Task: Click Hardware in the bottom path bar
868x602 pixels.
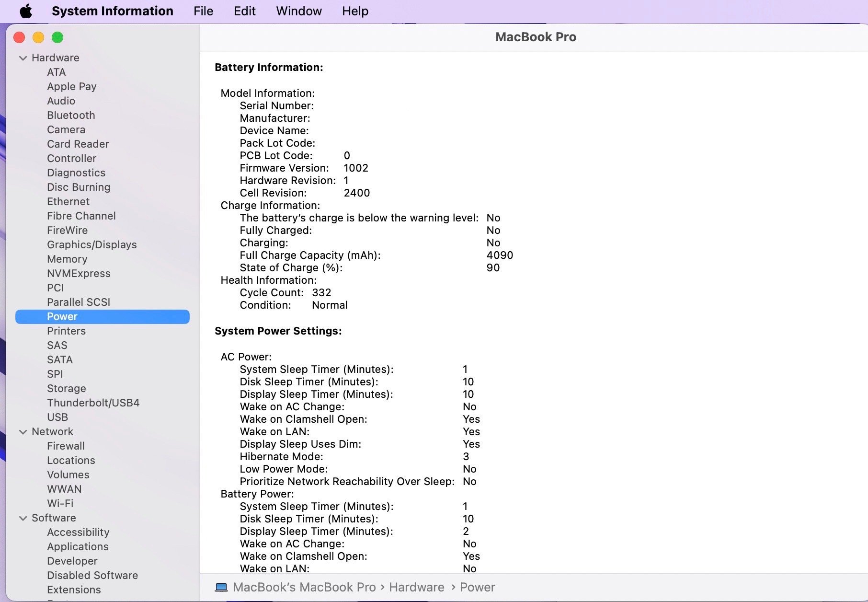Action: [416, 587]
